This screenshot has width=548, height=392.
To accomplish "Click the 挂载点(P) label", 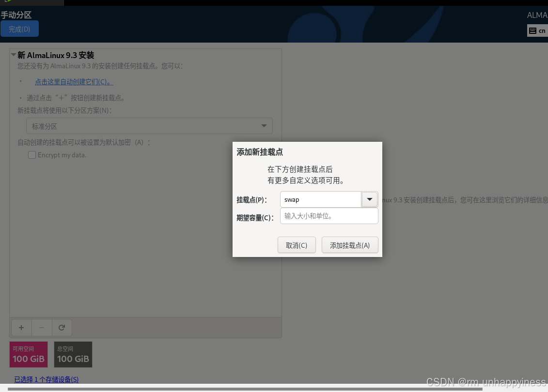I will click(x=251, y=200).
